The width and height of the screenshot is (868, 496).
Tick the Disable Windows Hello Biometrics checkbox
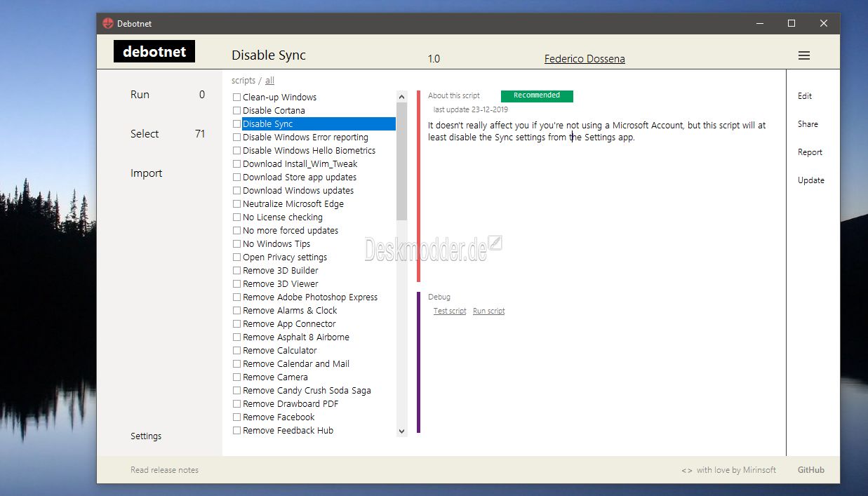pyautogui.click(x=236, y=151)
